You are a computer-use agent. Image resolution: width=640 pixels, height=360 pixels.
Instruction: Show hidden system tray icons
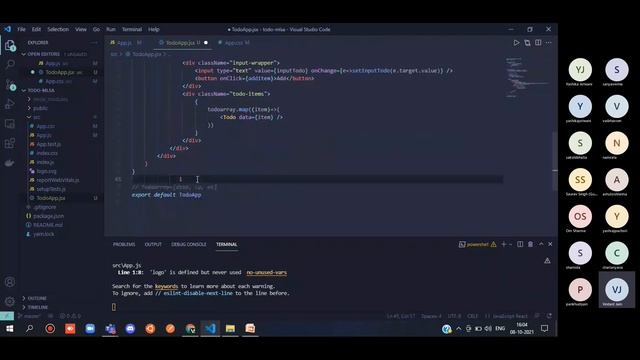tap(458, 329)
